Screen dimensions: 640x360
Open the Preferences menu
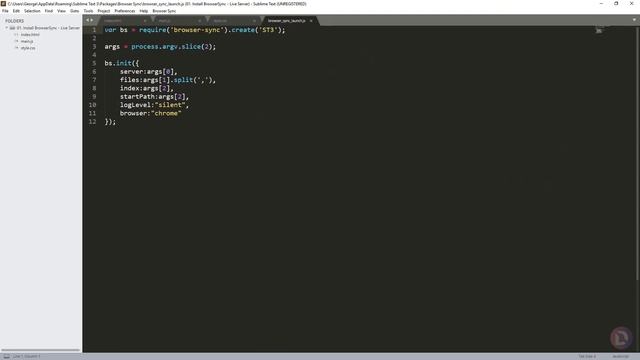click(x=125, y=11)
